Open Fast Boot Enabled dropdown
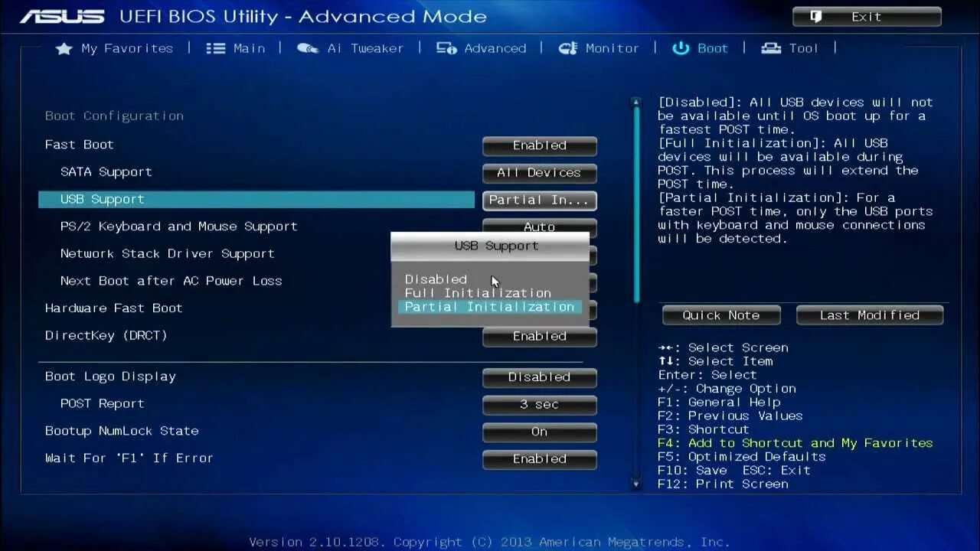 540,145
